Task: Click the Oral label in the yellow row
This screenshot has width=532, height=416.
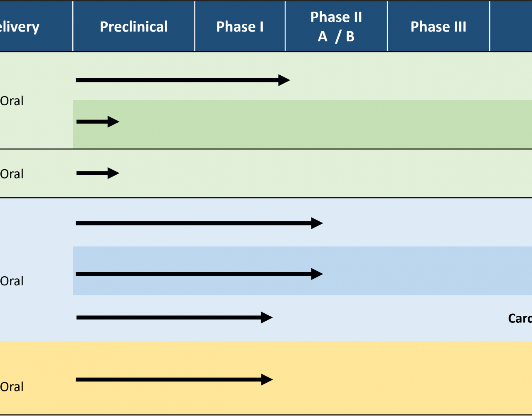Action: (x=12, y=386)
